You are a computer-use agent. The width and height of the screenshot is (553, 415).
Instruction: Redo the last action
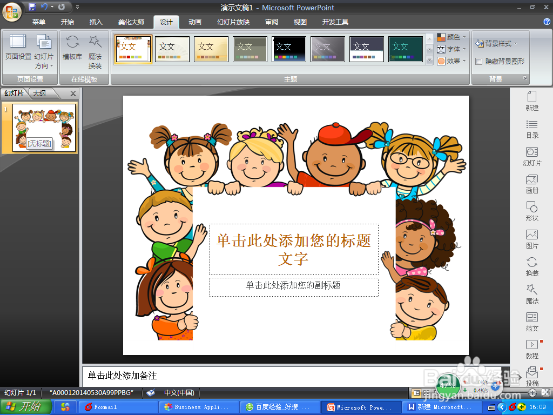(62, 7)
